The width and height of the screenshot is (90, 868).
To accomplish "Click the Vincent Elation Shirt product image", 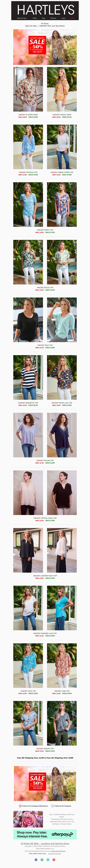I will point(28,89).
